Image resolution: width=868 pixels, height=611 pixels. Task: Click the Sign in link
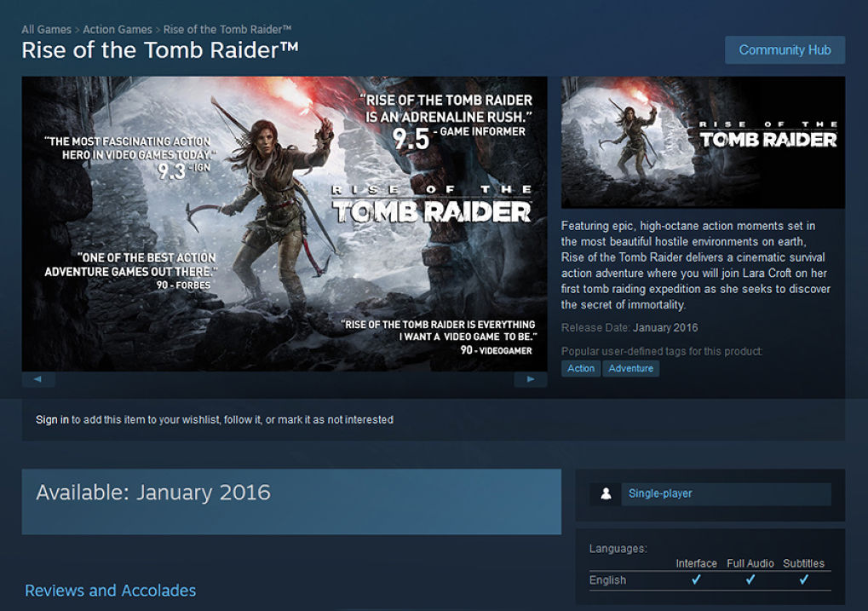pyautogui.click(x=52, y=419)
